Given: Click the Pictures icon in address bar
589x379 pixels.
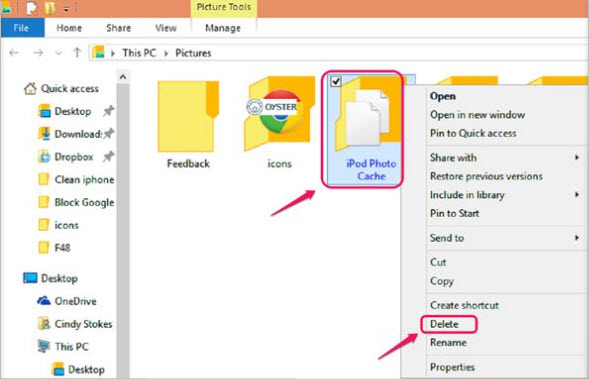Looking at the screenshot, I should 98,52.
